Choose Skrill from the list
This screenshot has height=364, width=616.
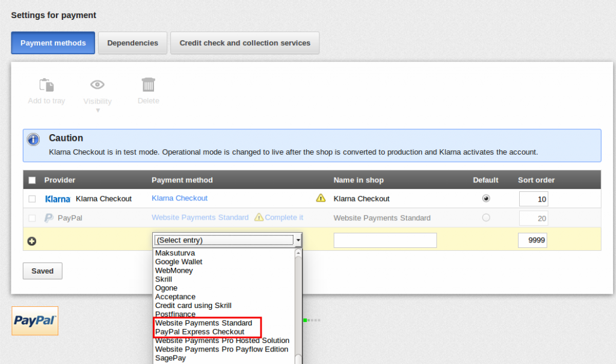point(164,279)
